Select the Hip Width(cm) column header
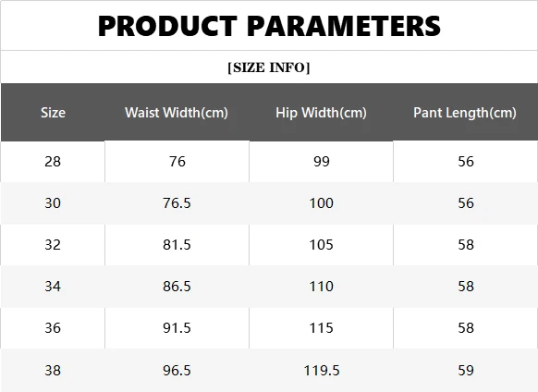Viewport: 538px width, 392px height. [x=321, y=113]
